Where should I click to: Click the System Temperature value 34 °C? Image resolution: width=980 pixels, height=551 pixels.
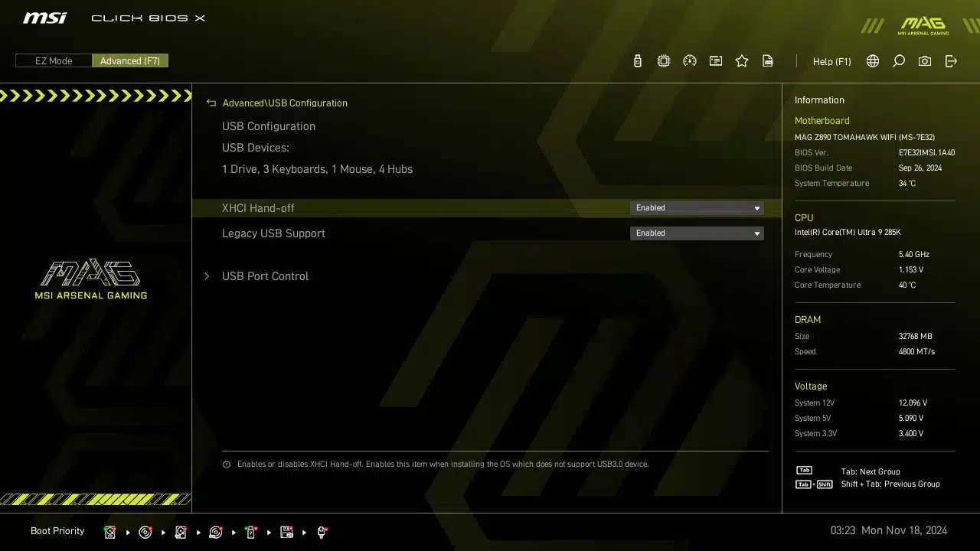907,184
